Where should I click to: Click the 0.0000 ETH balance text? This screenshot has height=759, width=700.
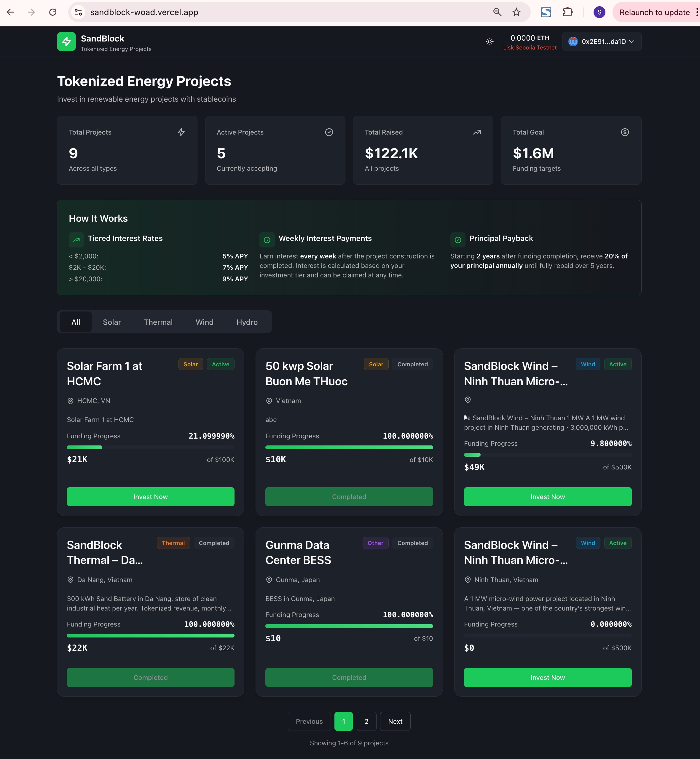[x=530, y=38]
